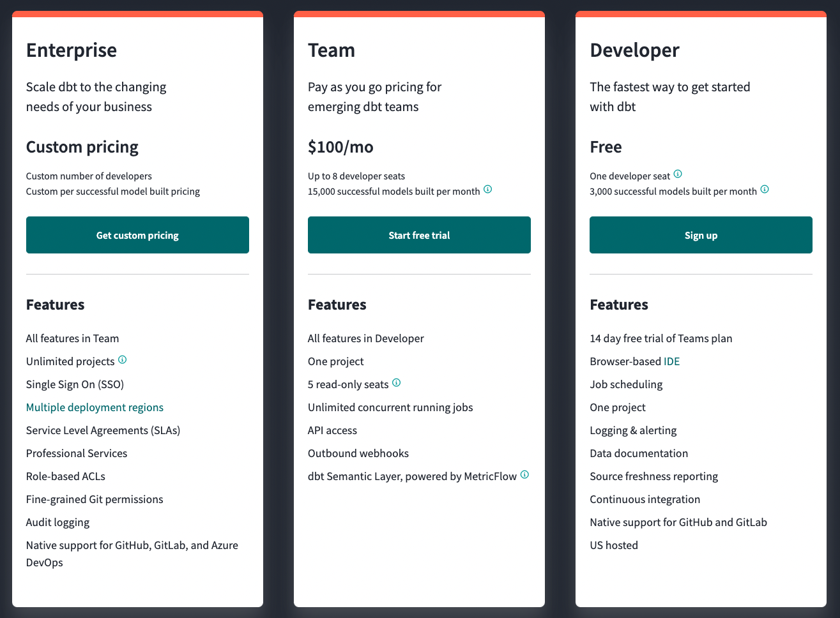Click 'Data documentation' feature
The width and height of the screenshot is (840, 618).
tap(639, 453)
